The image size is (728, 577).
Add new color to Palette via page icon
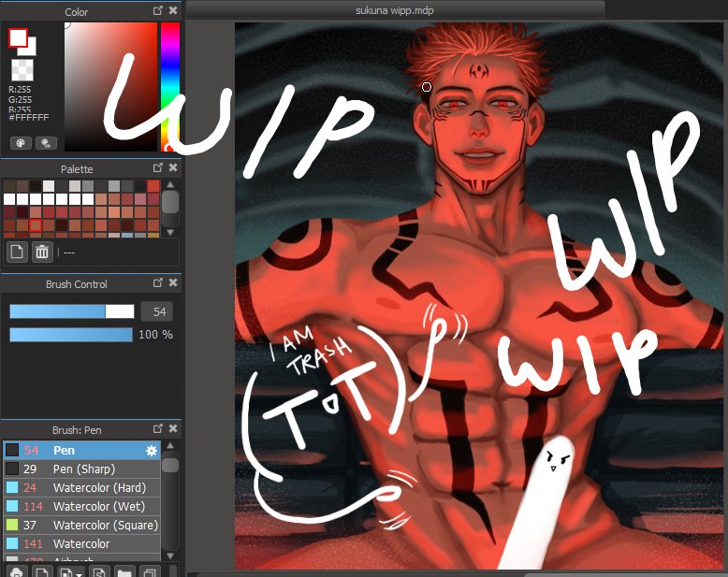[x=17, y=252]
